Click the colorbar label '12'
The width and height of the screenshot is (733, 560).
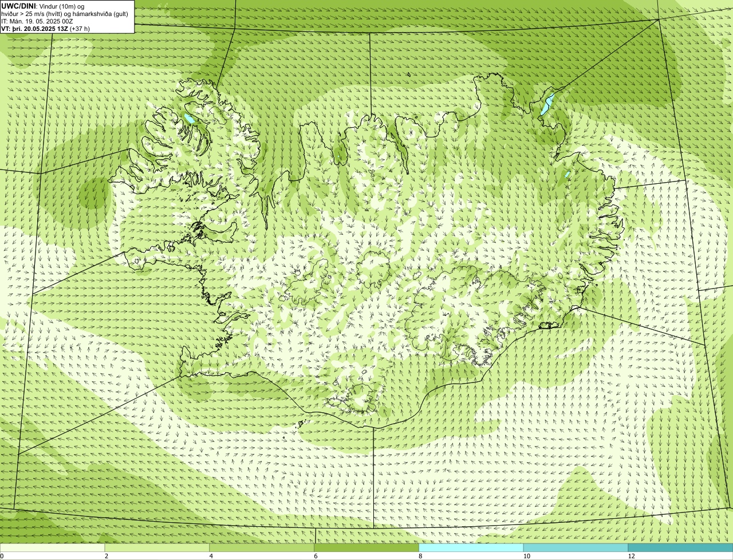(630, 556)
